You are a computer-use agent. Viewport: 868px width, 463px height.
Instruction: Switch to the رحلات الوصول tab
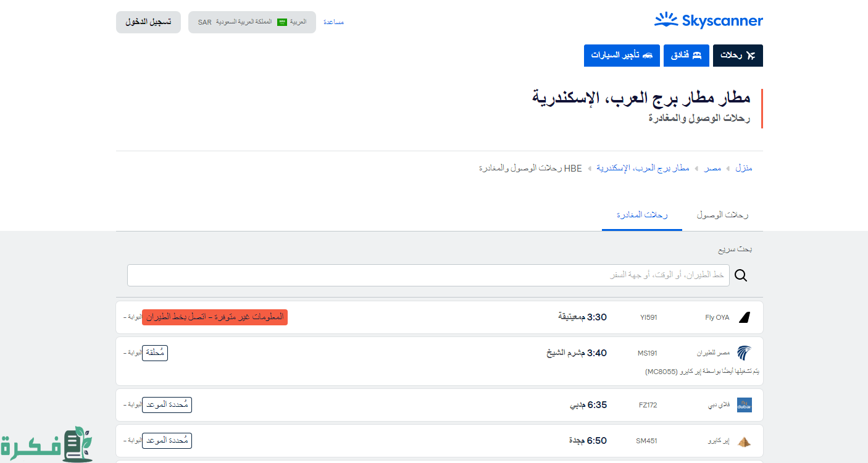[x=722, y=215]
